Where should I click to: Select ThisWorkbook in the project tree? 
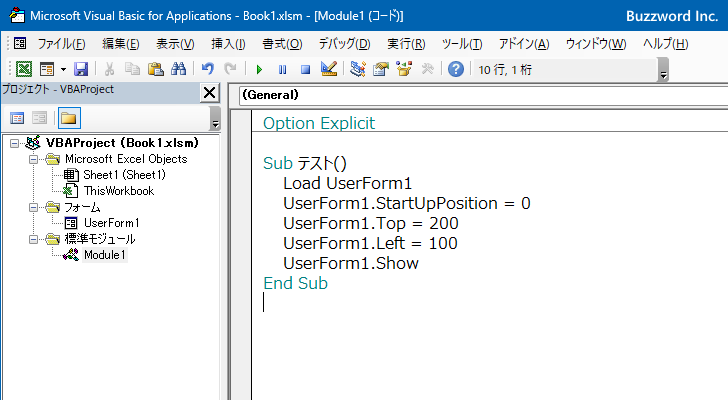(119, 191)
